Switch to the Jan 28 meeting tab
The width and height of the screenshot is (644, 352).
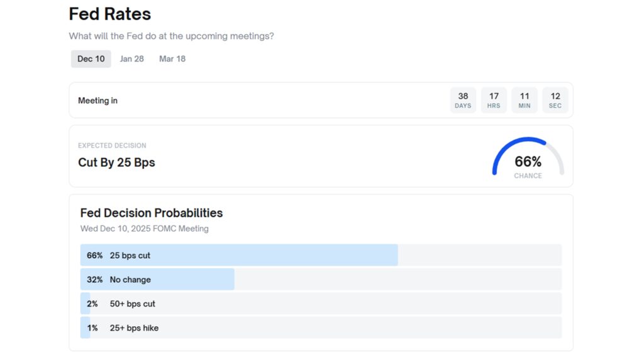click(132, 59)
